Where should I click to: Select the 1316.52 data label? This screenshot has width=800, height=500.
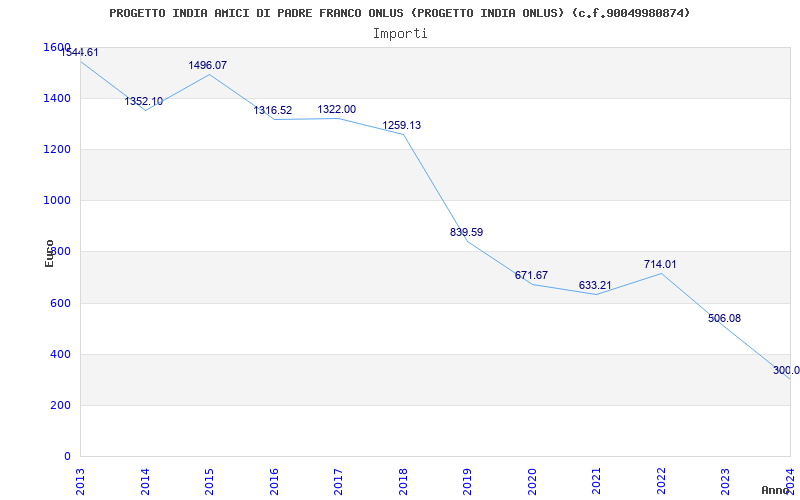click(x=273, y=110)
